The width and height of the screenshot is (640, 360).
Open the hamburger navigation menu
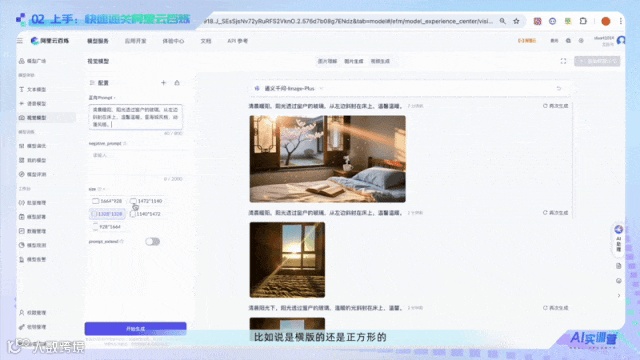pyautogui.click(x=20, y=41)
